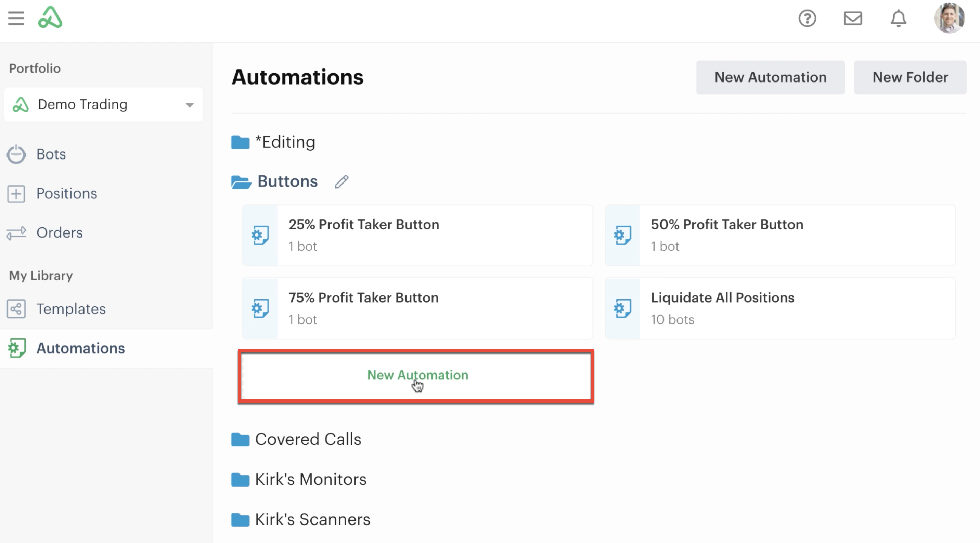Screen dimensions: 980x543
Task: Create a New Folder
Action: click(910, 77)
